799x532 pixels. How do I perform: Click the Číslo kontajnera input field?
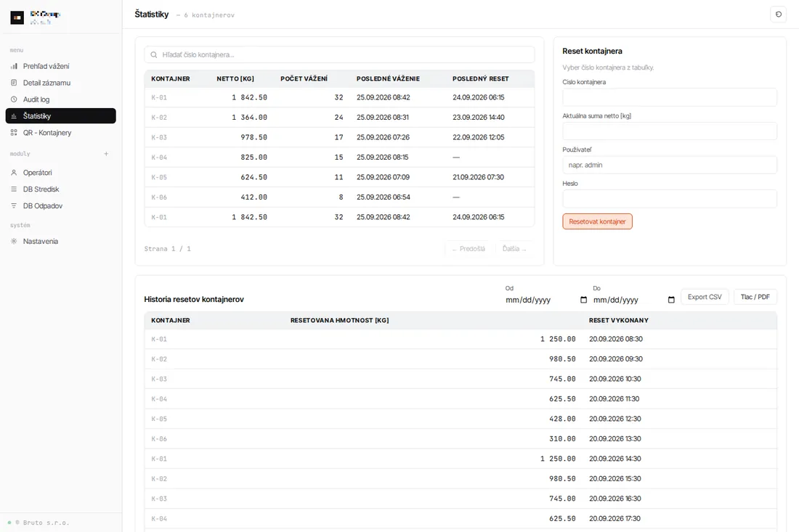coord(670,97)
